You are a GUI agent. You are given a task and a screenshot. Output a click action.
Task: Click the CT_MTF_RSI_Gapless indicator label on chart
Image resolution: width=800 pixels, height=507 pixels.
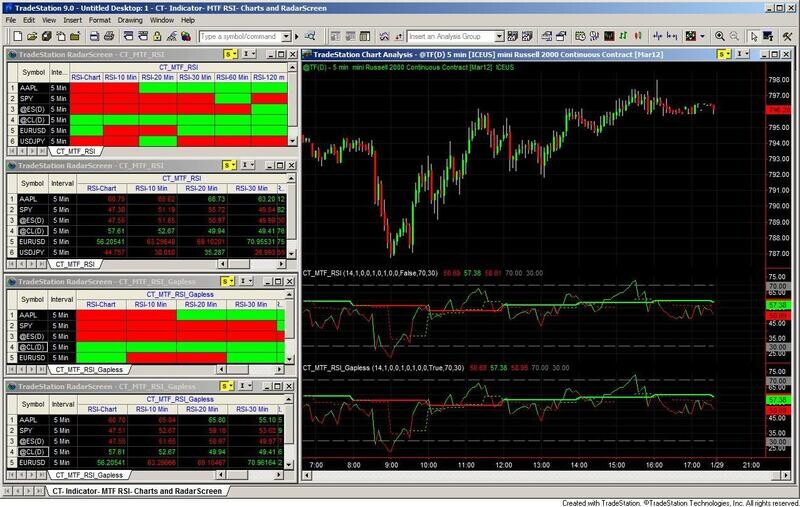click(383, 367)
